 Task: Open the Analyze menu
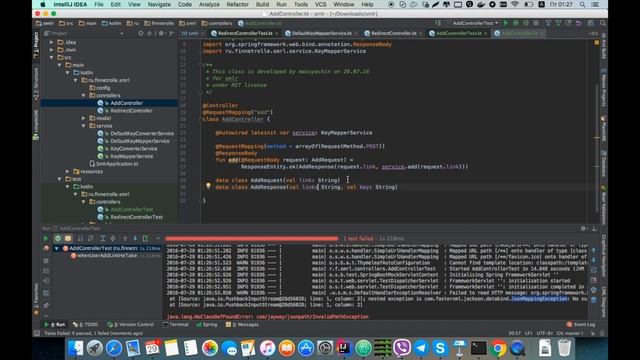tap(209, 4)
